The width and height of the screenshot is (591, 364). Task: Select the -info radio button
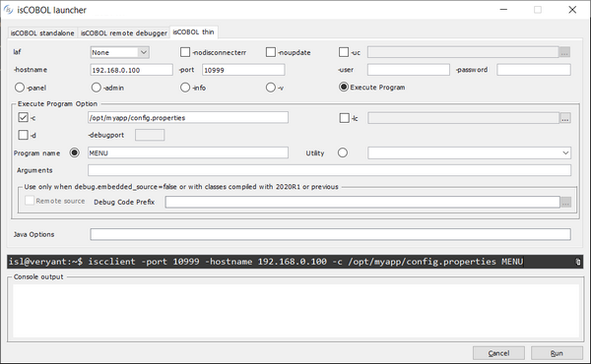185,88
